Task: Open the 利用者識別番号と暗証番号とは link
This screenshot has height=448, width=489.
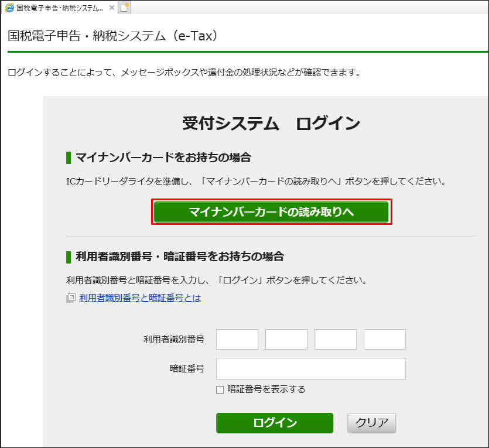Action: click(140, 298)
